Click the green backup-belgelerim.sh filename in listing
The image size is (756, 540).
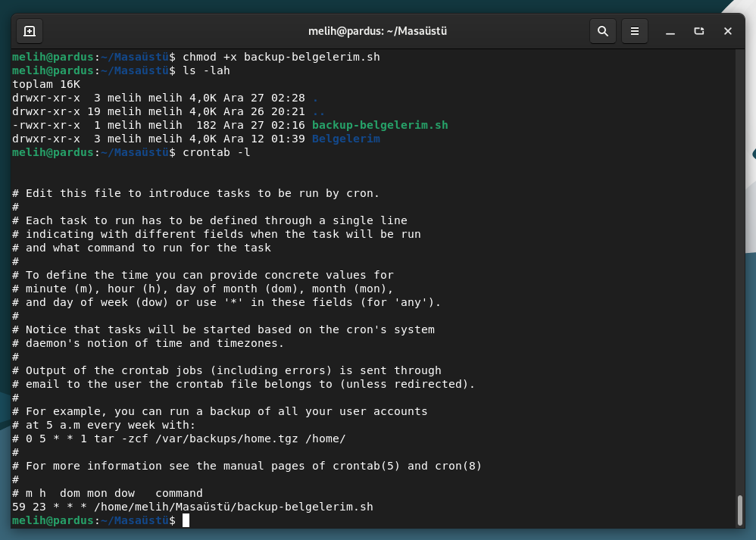[x=380, y=125]
